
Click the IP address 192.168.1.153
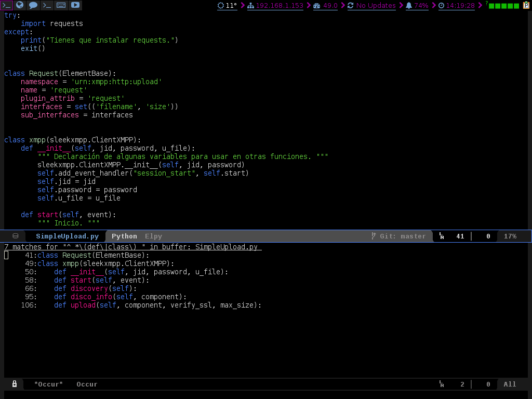280,5
